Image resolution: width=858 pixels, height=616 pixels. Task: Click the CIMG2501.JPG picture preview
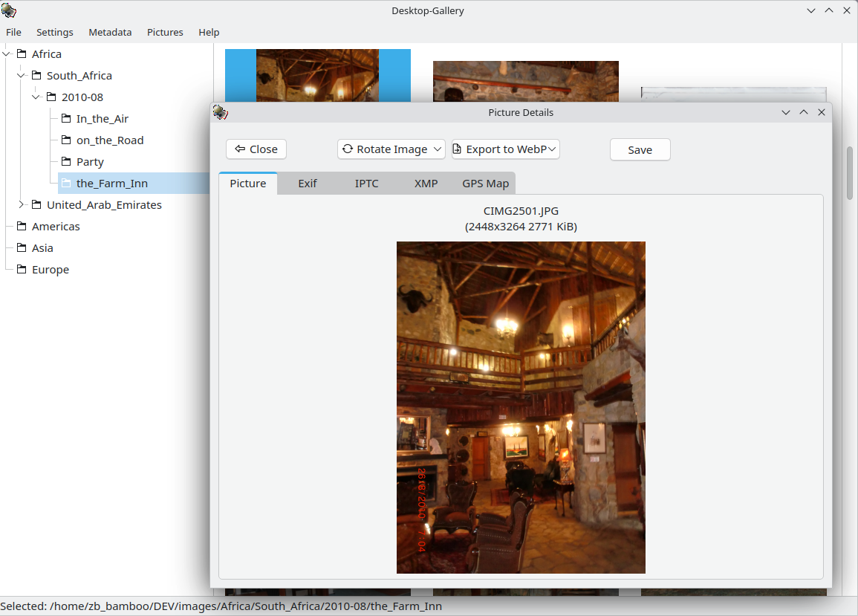(x=521, y=407)
